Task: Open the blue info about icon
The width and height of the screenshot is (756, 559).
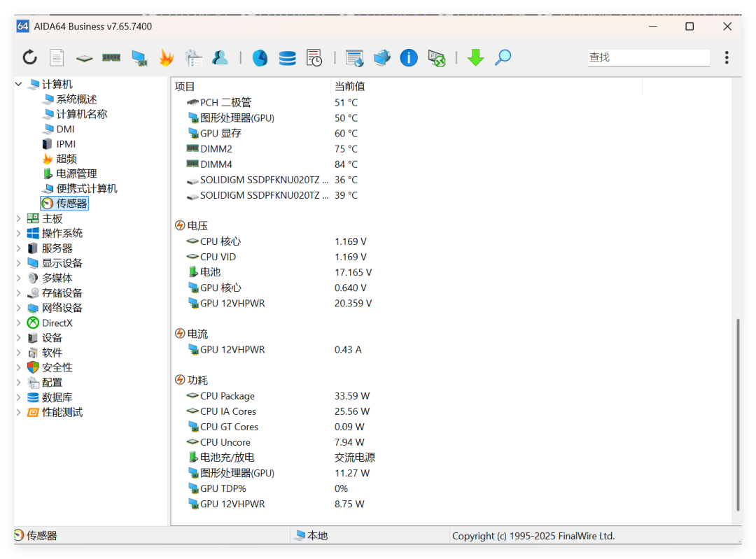Action: click(x=409, y=58)
